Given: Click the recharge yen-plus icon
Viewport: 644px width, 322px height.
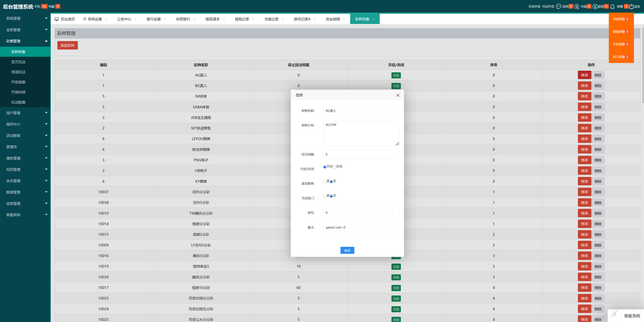Looking at the screenshot, I should [x=577, y=7].
